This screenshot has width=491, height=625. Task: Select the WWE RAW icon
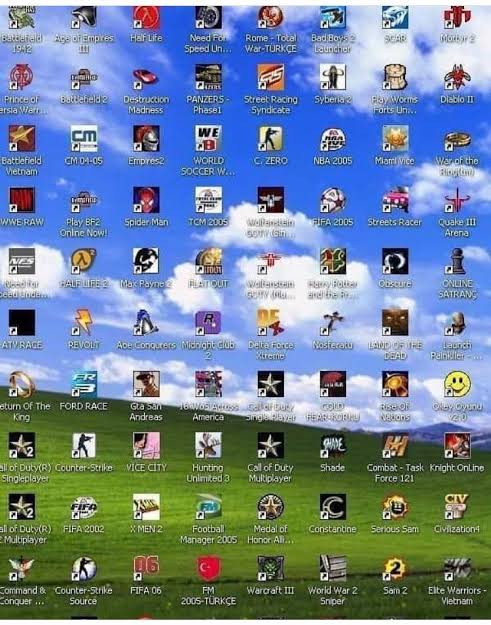pyautogui.click(x=22, y=200)
